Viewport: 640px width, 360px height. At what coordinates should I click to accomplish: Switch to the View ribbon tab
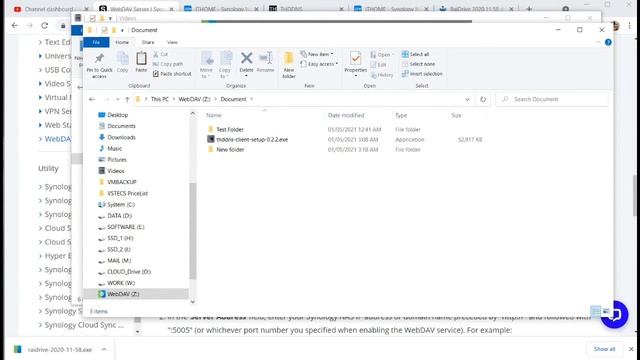click(x=172, y=42)
